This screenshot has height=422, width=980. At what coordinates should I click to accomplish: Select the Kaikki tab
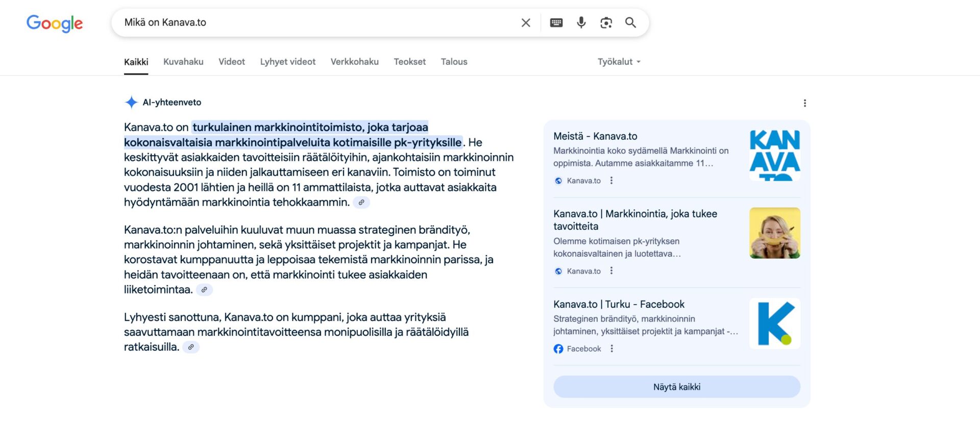click(136, 62)
